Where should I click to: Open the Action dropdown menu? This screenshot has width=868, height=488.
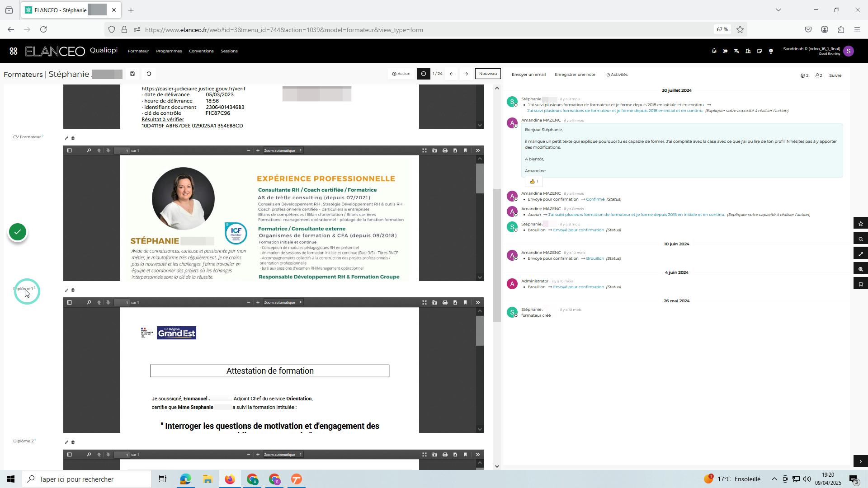click(x=401, y=74)
